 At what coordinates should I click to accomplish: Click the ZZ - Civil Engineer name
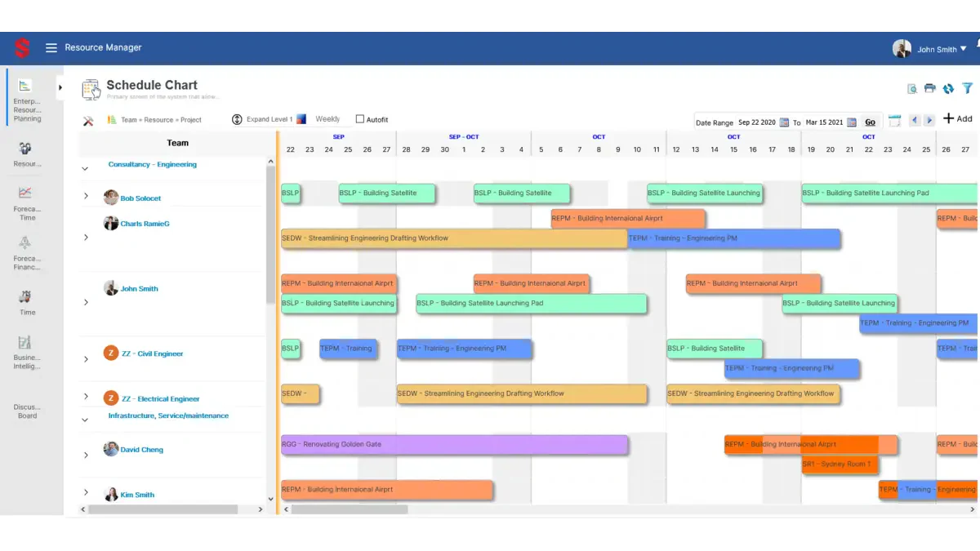click(153, 354)
